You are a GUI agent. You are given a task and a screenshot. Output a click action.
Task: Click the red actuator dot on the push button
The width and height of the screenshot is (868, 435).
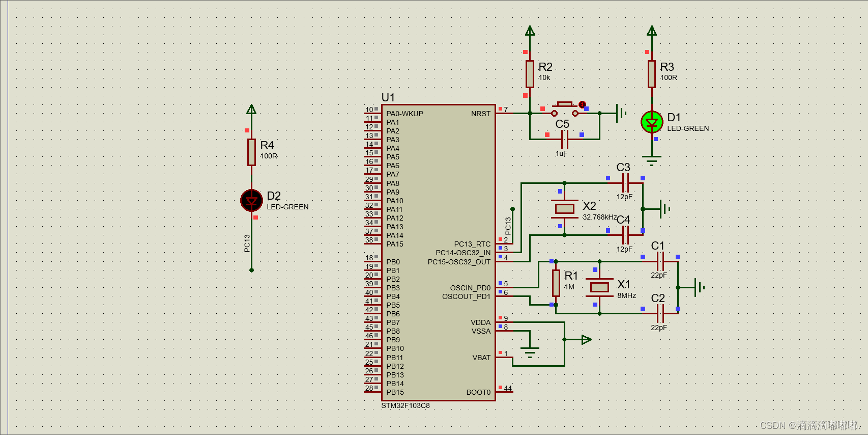582,104
